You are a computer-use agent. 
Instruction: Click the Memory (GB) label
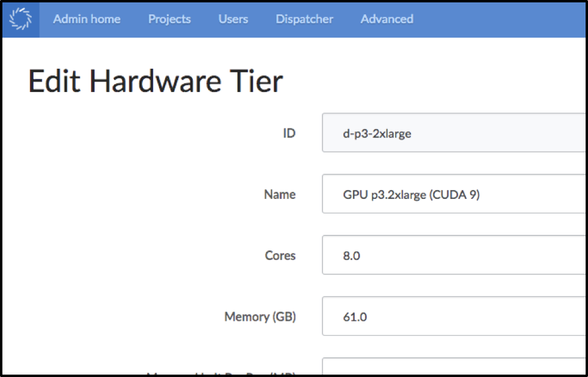260,317
